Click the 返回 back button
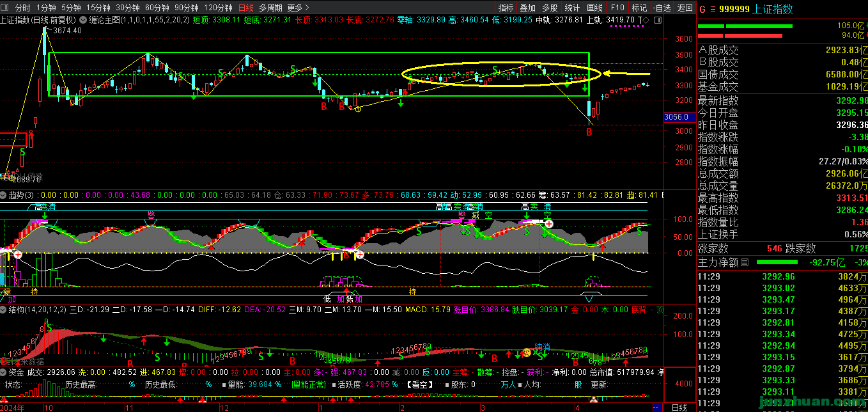 [685, 8]
